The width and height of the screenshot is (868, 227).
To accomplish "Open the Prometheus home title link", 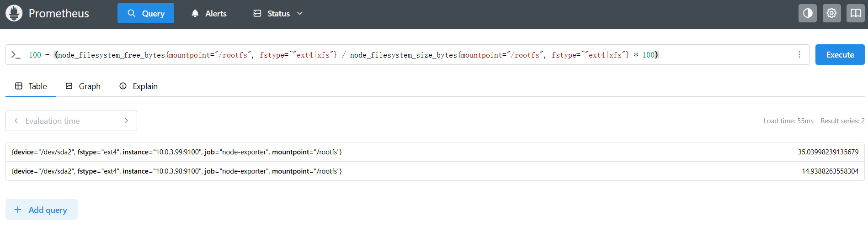I will coord(59,13).
